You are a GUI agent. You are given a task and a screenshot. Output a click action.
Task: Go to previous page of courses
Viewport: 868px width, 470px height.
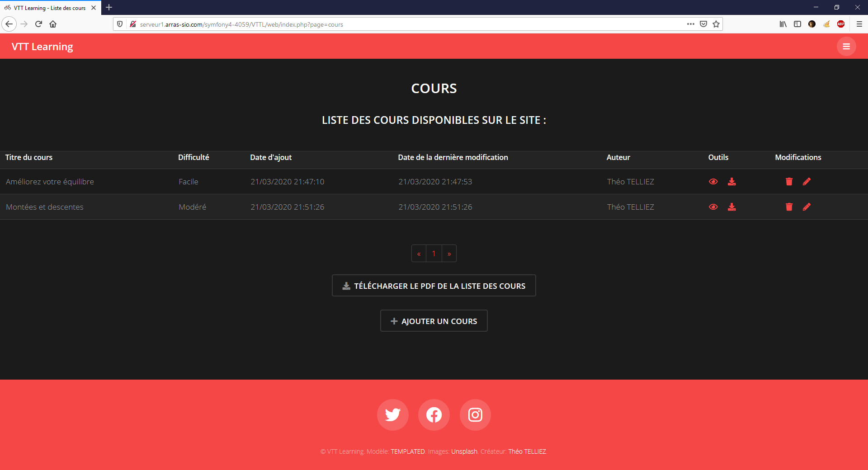point(419,254)
